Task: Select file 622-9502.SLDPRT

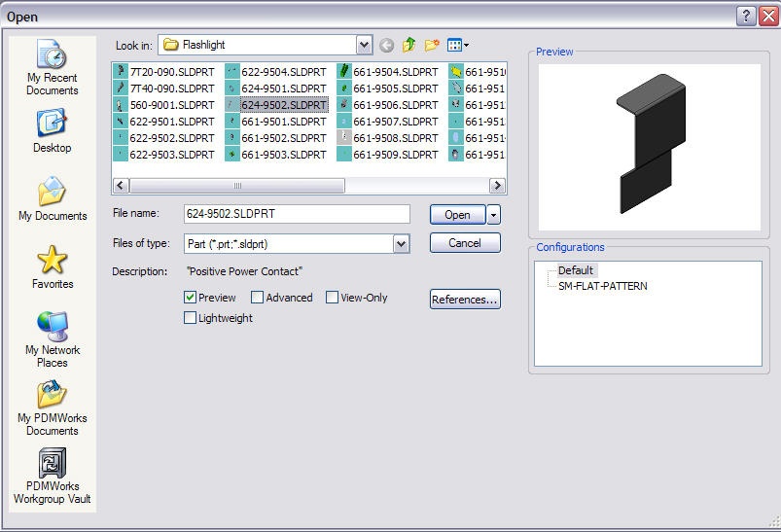Action: tap(164, 138)
